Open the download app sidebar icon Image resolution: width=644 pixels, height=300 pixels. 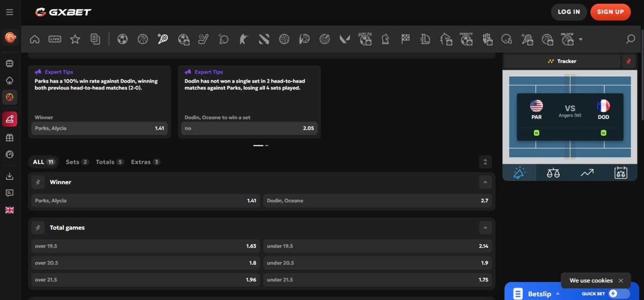(x=10, y=176)
